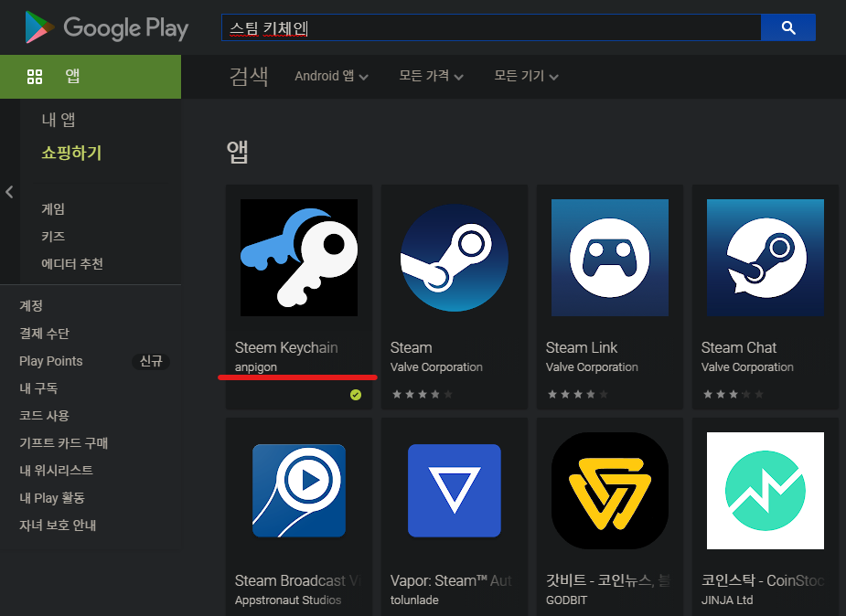This screenshot has width=846, height=616.
Task: Open Valve Corporation under Steam Link
Action: click(592, 367)
